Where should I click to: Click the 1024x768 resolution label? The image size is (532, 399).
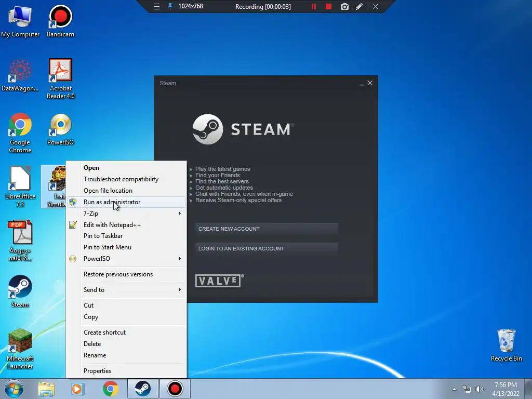[191, 6]
